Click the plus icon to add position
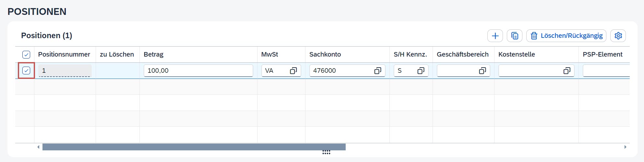 coord(495,36)
